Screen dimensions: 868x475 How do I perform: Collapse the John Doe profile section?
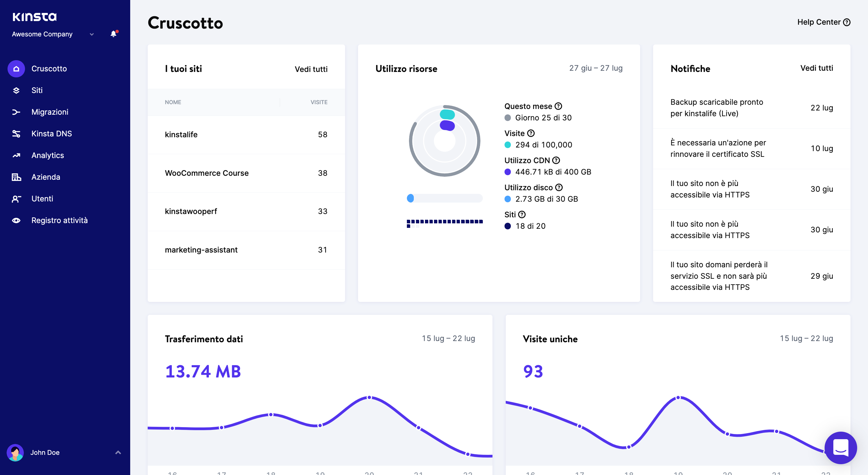tap(118, 452)
